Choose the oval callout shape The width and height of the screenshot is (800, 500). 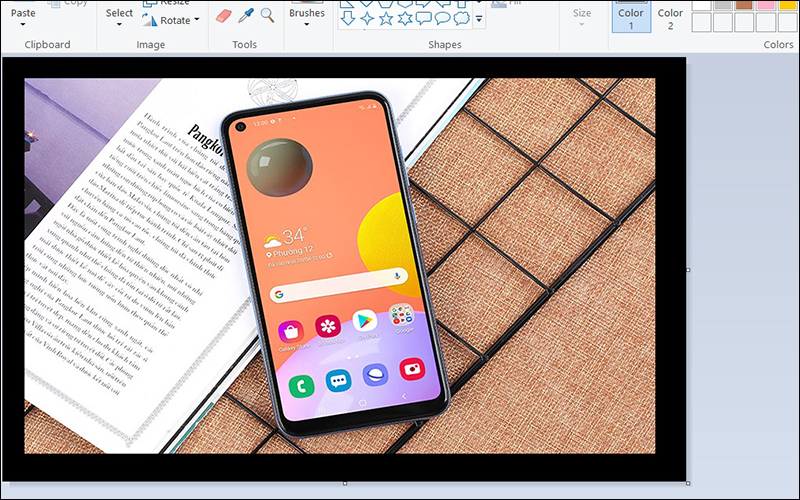[442, 18]
